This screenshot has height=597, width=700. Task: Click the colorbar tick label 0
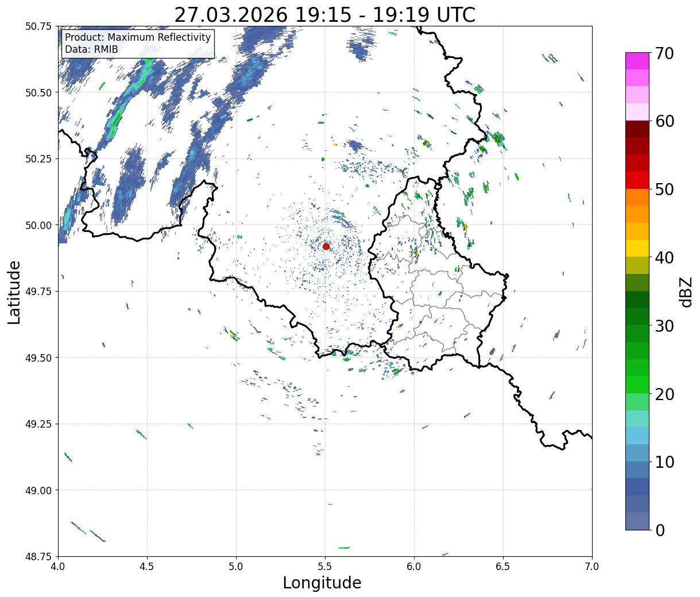(660, 530)
